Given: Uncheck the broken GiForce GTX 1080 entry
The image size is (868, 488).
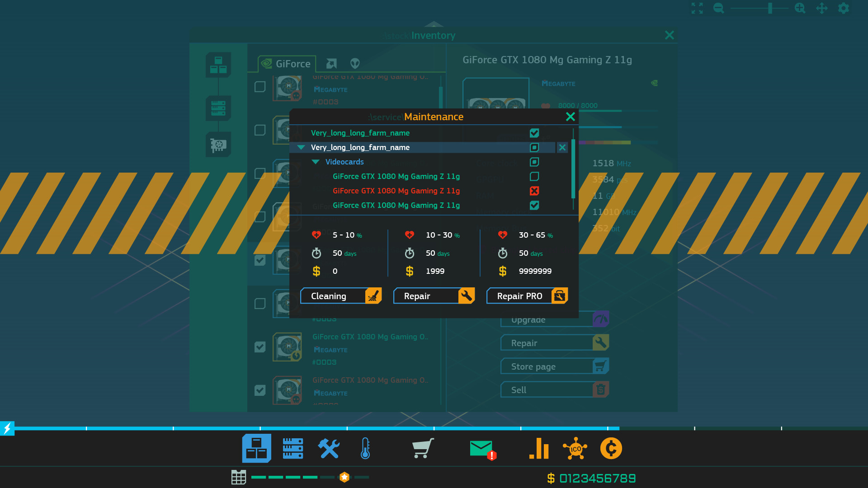Looking at the screenshot, I should [534, 191].
